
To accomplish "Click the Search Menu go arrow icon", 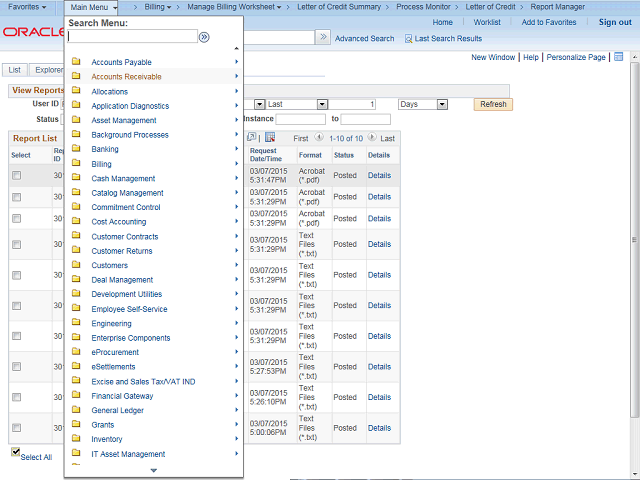I will coord(204,37).
